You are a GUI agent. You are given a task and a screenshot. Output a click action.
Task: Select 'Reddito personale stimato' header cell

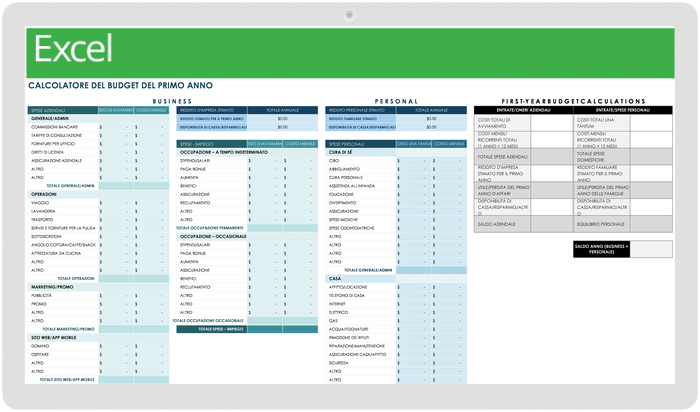pos(361,110)
